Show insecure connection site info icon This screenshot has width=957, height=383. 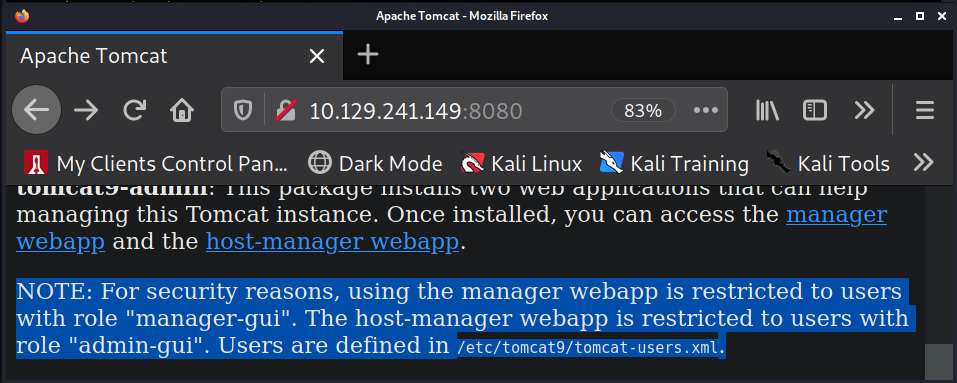coord(286,110)
